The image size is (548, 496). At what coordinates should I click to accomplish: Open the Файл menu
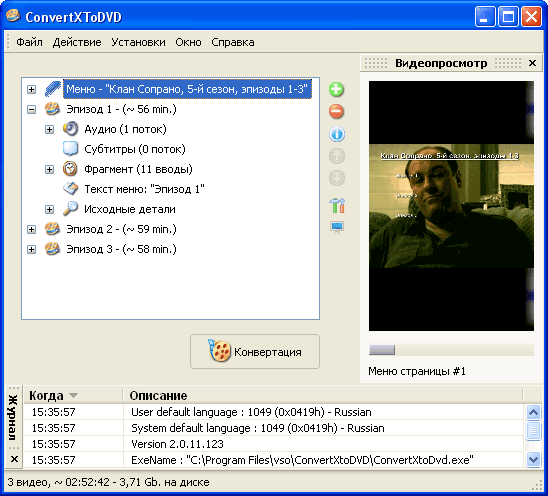coord(29,42)
